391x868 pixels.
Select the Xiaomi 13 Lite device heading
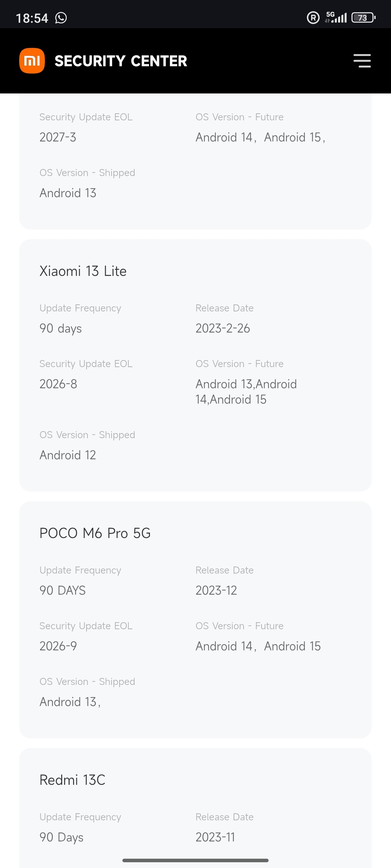click(83, 271)
